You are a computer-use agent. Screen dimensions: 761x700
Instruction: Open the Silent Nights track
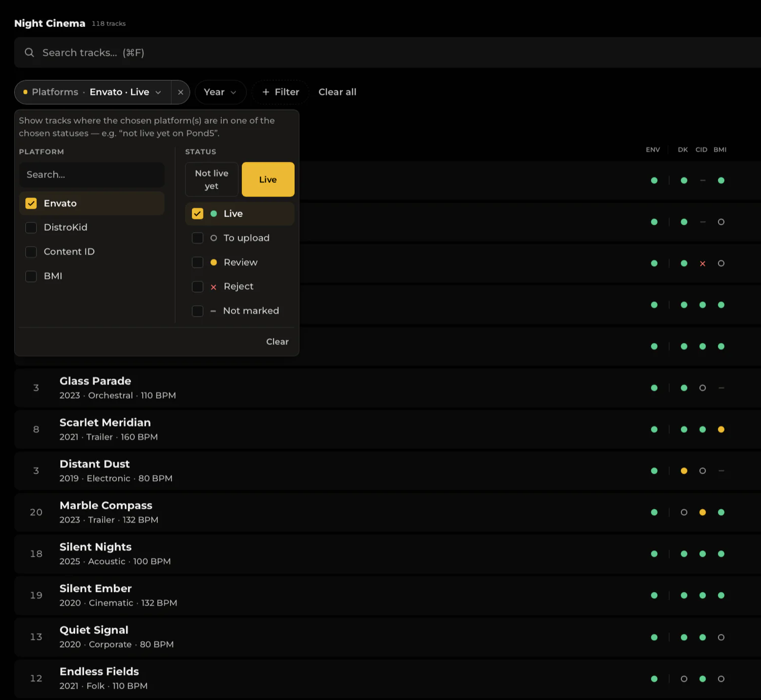point(388,554)
